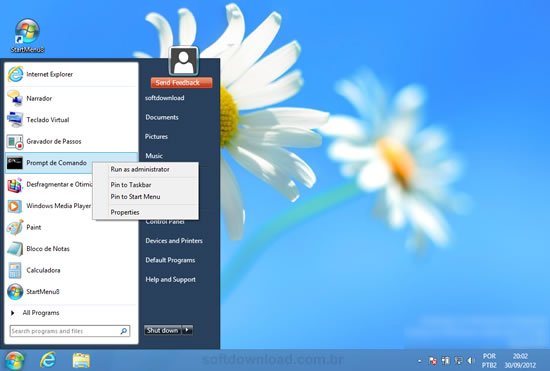The image size is (550, 371).
Task: Click the Gravador de Passos label
Action: [x=54, y=141]
